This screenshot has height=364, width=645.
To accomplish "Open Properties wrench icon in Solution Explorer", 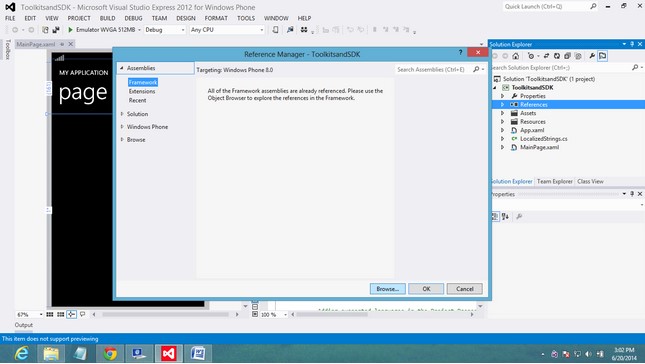I will coord(592,56).
